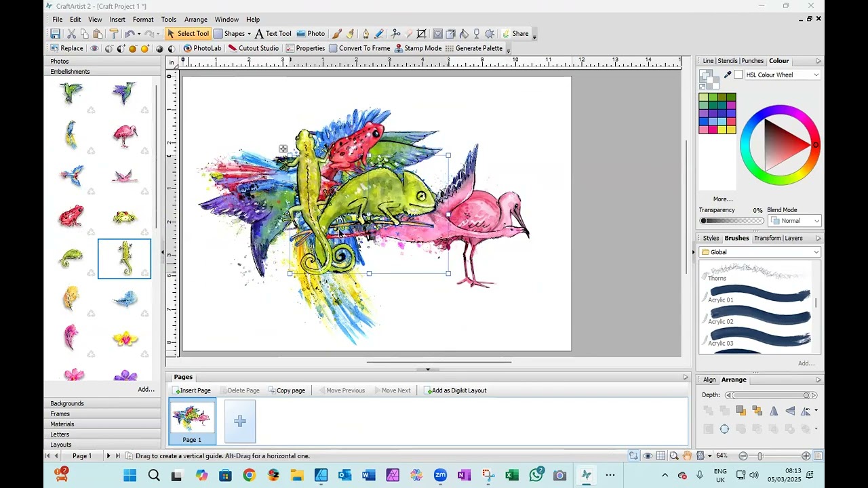Select the Format Painter icon
The height and width of the screenshot is (488, 868).
tap(113, 34)
